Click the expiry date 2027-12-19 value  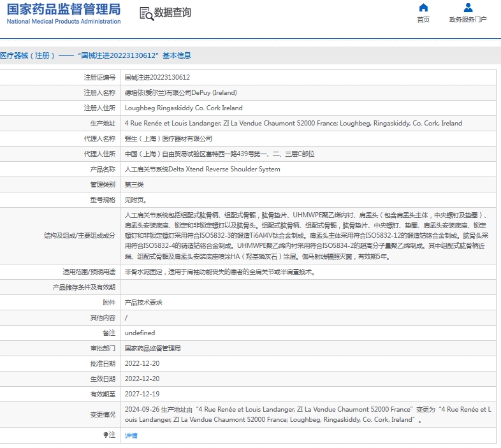tap(142, 394)
